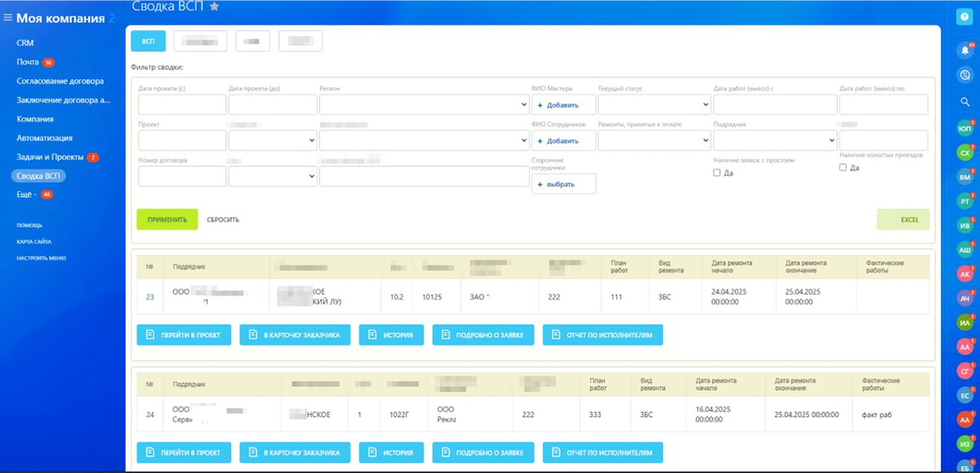Toggle the hamburger menu next to Моя компания

[x=8, y=18]
